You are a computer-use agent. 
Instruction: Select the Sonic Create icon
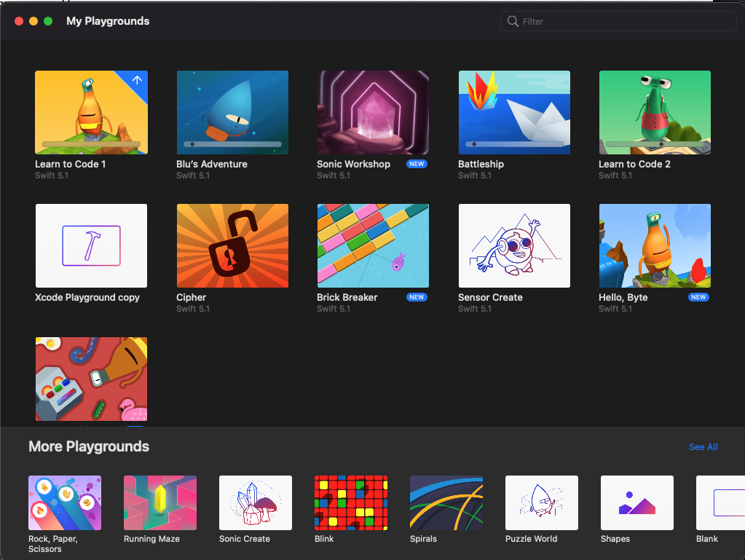pos(256,502)
